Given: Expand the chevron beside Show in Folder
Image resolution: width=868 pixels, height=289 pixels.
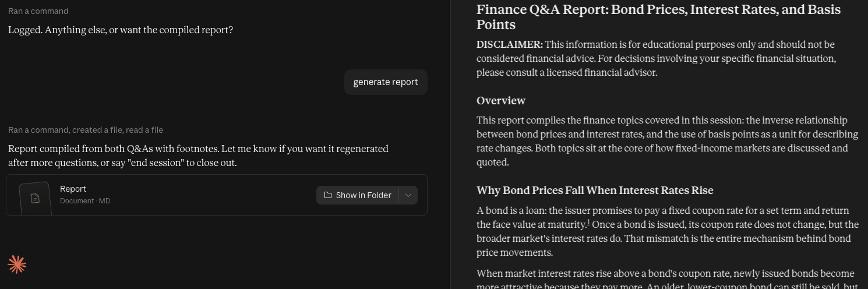Looking at the screenshot, I should tap(408, 195).
